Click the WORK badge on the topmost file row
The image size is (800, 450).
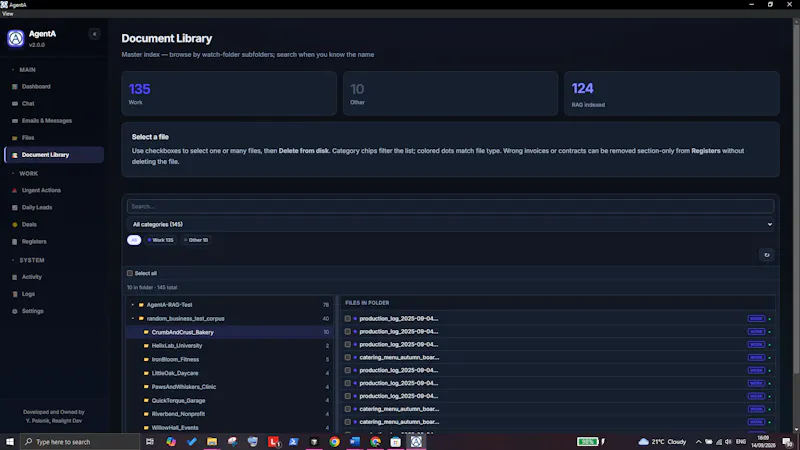pyautogui.click(x=756, y=319)
